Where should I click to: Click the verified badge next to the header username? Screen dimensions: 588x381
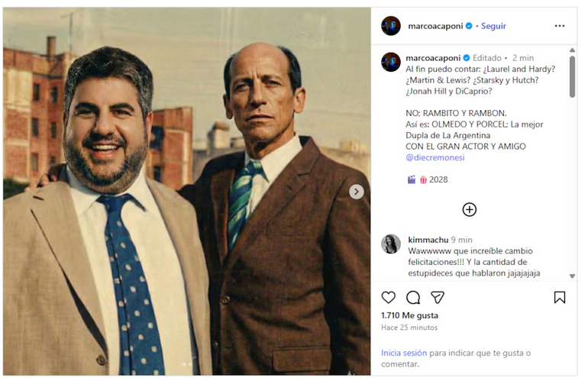coord(470,26)
